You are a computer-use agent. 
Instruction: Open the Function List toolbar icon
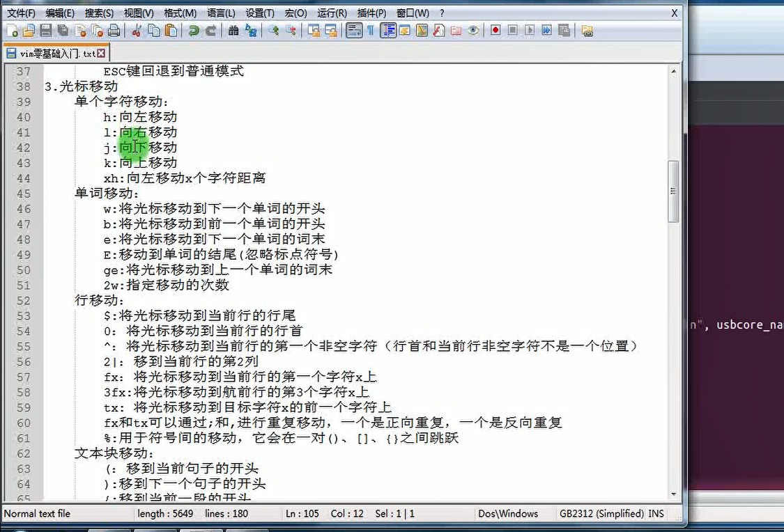coord(439,31)
